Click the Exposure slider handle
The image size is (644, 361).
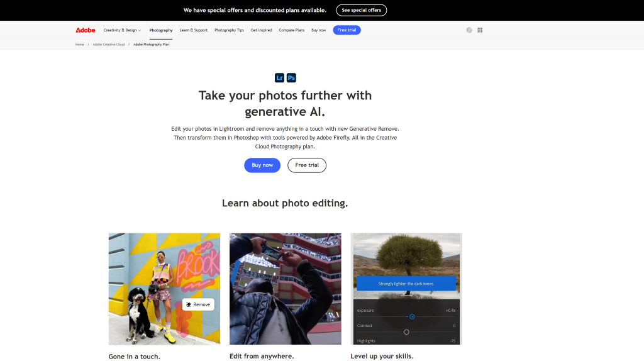pos(412,316)
